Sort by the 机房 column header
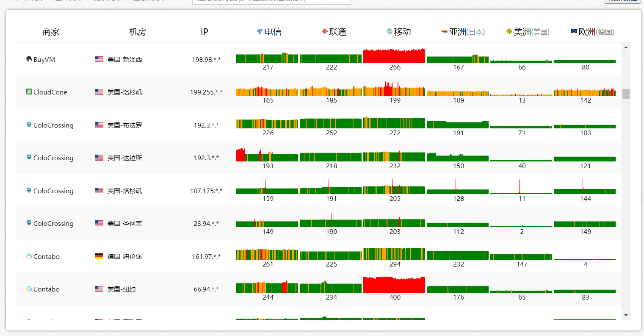The height and width of the screenshot is (336, 644). [x=138, y=32]
